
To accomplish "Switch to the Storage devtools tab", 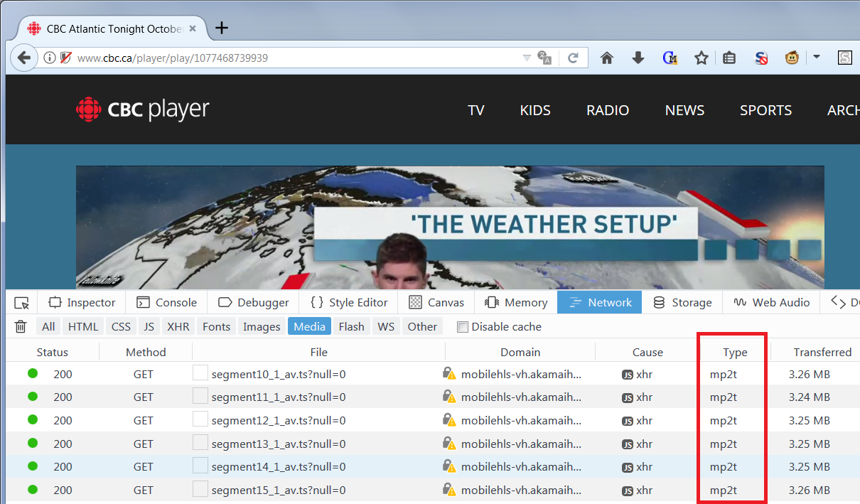I will tap(682, 303).
